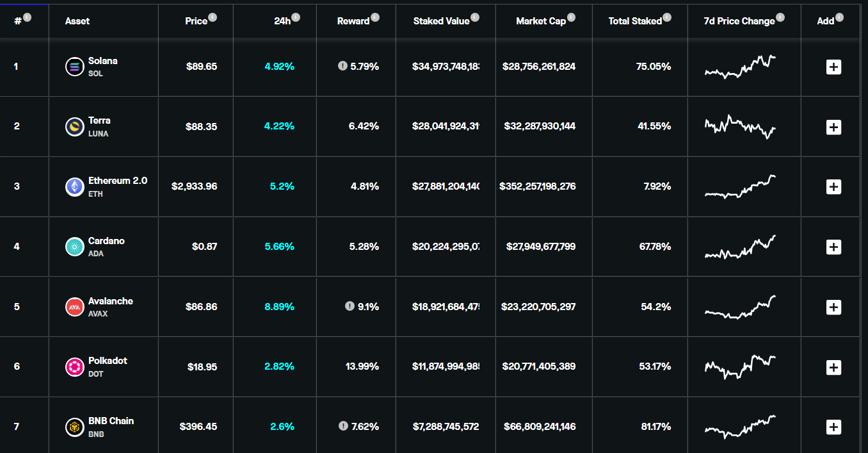Viewport: 868px width, 453px height.
Task: Add BNB Chain with the plus icon
Action: pyautogui.click(x=833, y=427)
